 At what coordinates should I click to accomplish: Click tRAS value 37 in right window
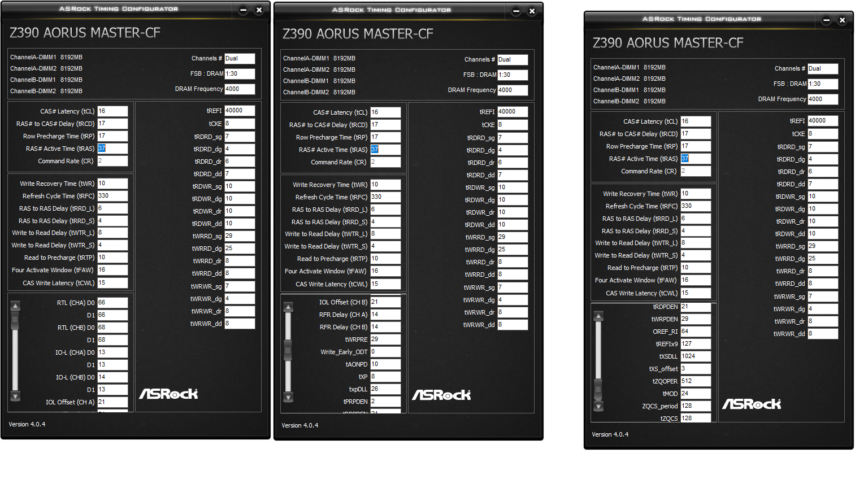coord(696,159)
